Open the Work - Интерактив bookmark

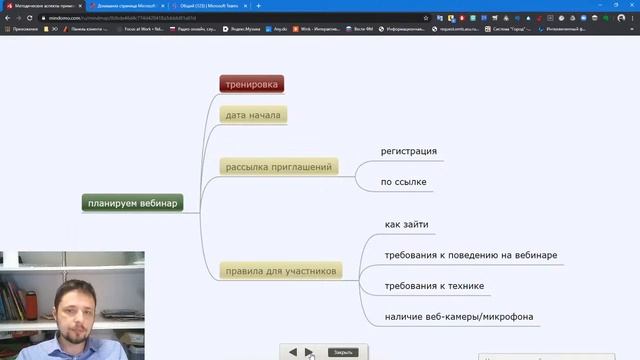(316, 29)
